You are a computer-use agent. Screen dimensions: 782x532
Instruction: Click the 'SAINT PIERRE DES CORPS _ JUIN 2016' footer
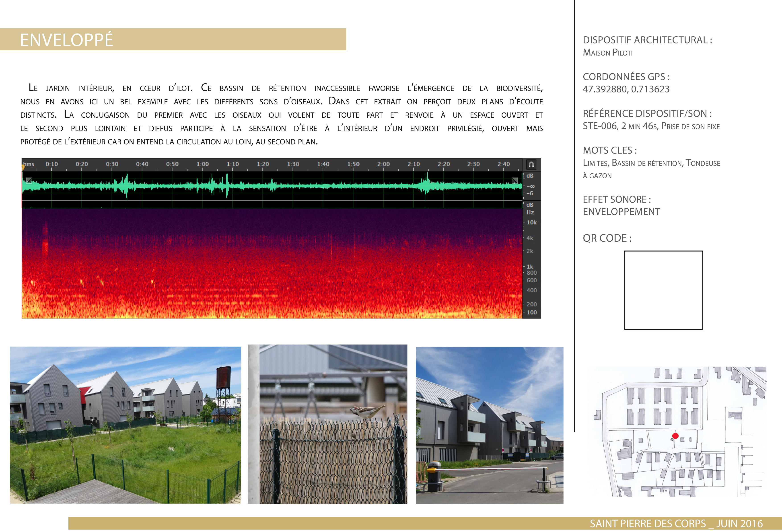(676, 524)
